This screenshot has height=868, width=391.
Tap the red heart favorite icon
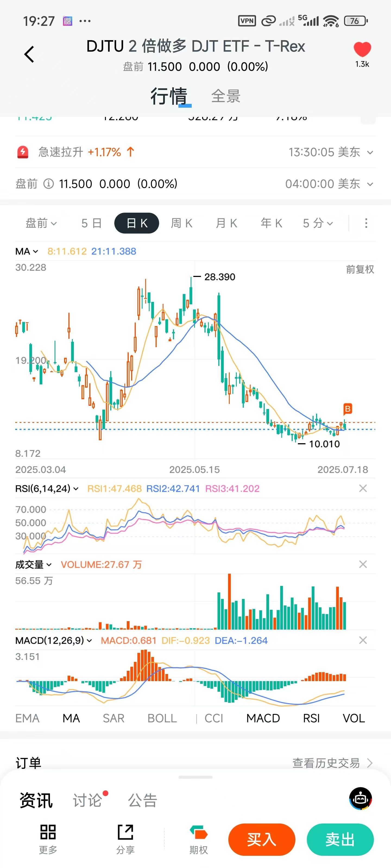(362, 50)
